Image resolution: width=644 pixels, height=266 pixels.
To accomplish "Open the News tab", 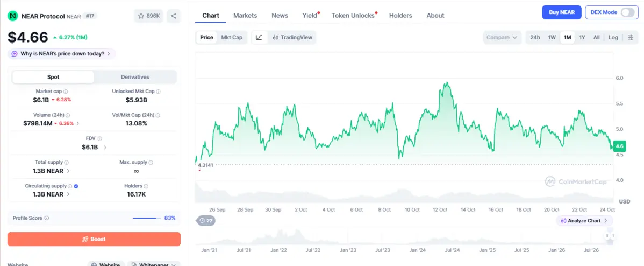I will (280, 15).
